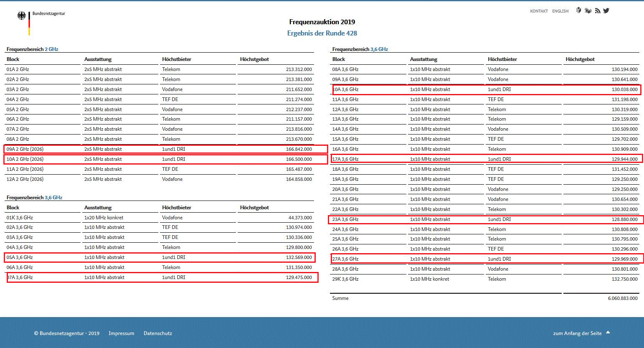The height and width of the screenshot is (348, 644).
Task: Click 1und1 DRI in the 10A 3,6 GHz row
Action: pos(499,89)
